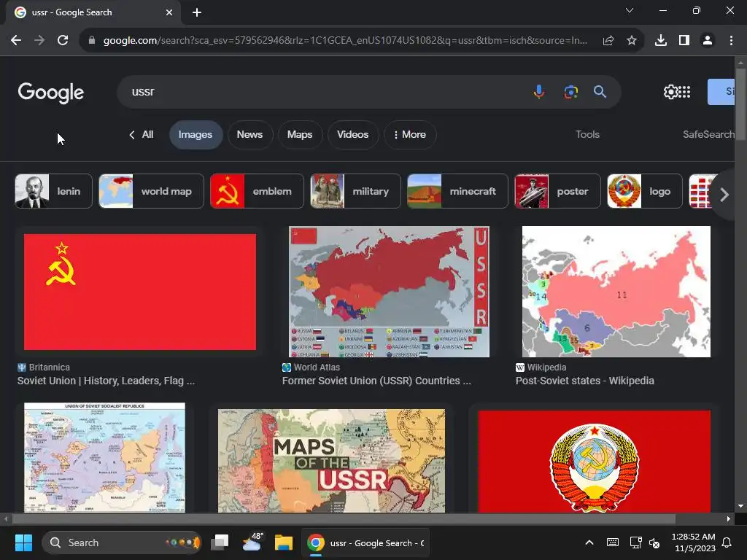Open the touch keyboard tray icon
The width and height of the screenshot is (747, 560).
[x=613, y=542]
